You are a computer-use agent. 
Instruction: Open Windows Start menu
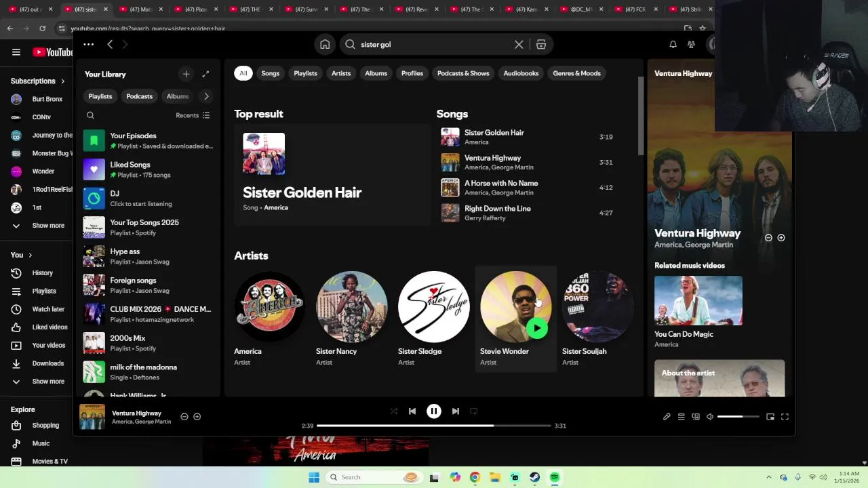[x=313, y=477]
